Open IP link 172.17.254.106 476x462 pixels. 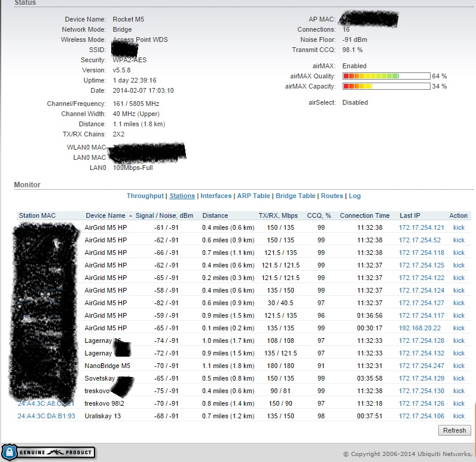[x=422, y=416]
